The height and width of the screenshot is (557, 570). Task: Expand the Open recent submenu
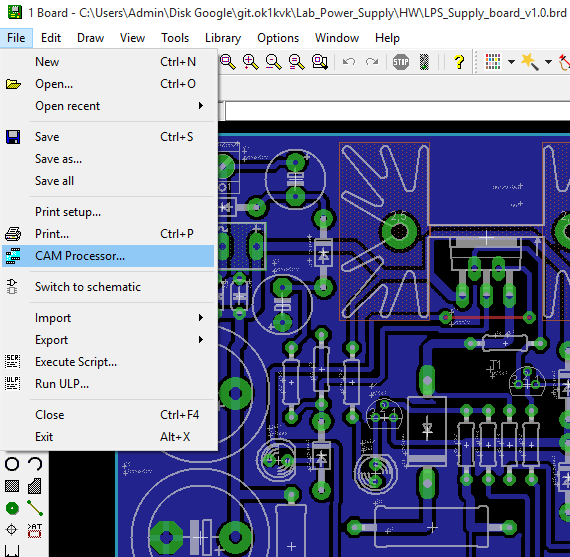[108, 106]
